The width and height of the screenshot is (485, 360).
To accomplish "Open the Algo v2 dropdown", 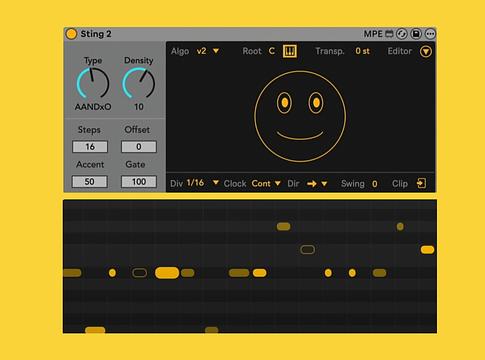I will pos(208,51).
